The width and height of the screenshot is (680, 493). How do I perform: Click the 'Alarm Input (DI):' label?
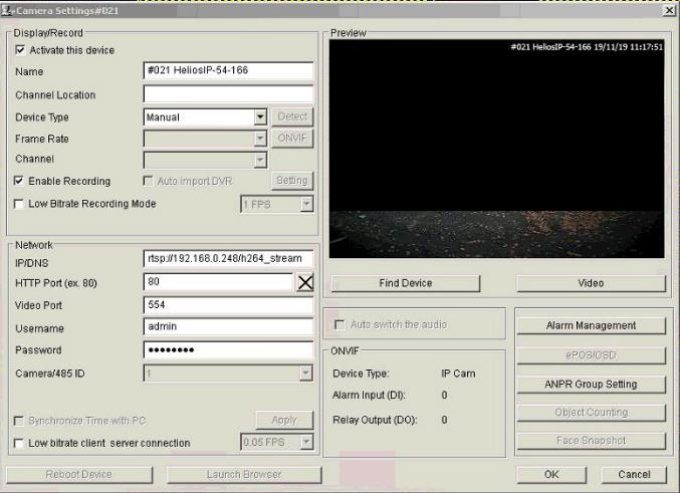point(369,395)
